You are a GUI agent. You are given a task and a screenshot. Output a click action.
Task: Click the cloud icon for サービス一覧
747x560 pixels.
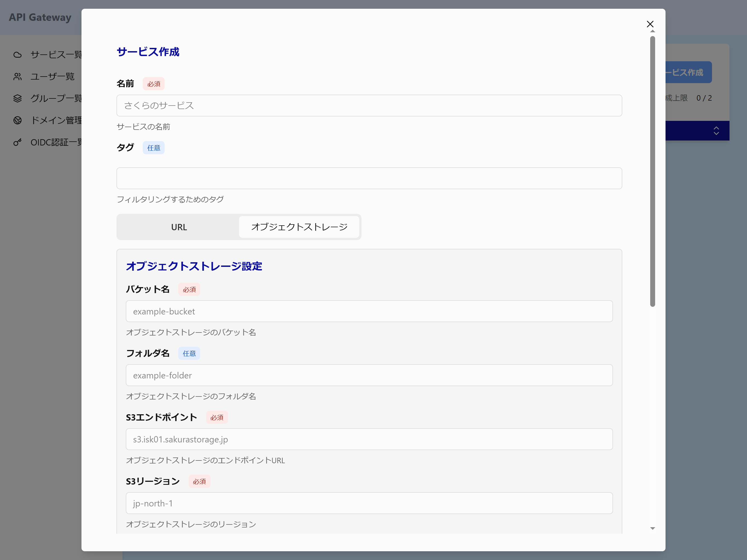pyautogui.click(x=17, y=55)
